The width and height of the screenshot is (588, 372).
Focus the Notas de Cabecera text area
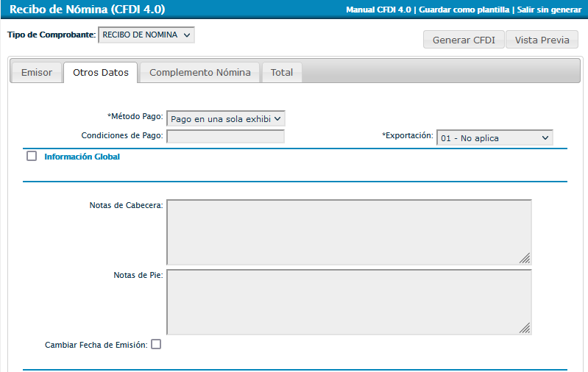(348, 232)
